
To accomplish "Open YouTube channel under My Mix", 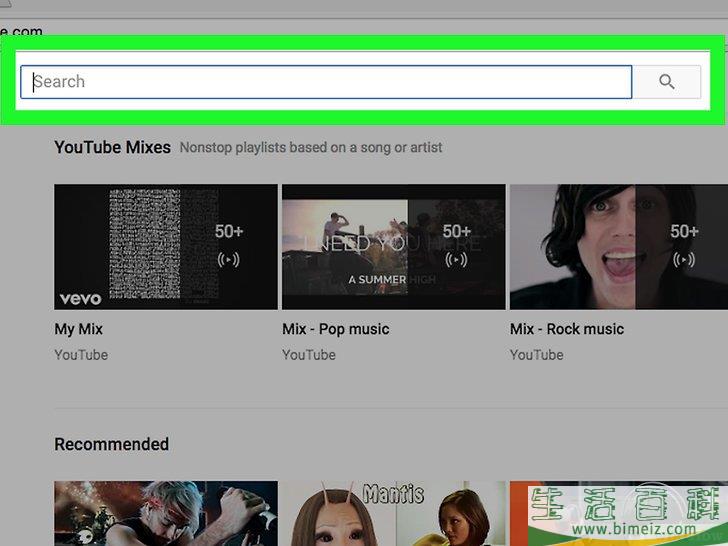I will (x=81, y=355).
